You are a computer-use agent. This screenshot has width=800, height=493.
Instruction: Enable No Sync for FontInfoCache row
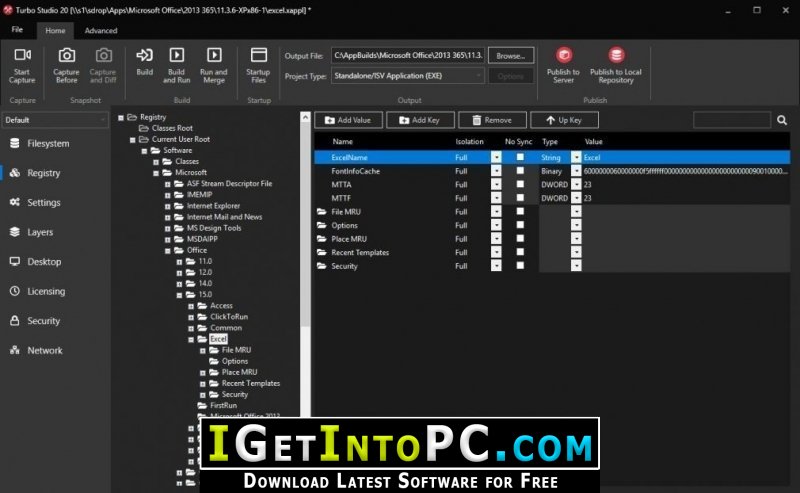coord(520,170)
